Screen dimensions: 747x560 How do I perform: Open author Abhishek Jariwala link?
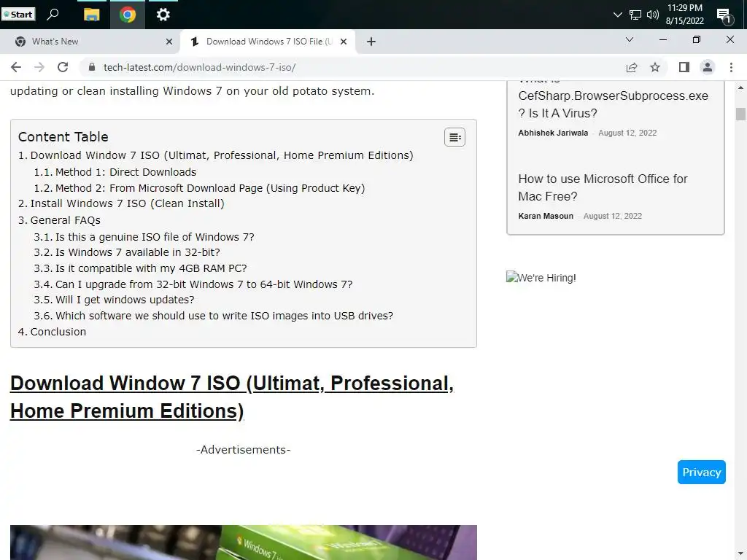[x=553, y=133]
